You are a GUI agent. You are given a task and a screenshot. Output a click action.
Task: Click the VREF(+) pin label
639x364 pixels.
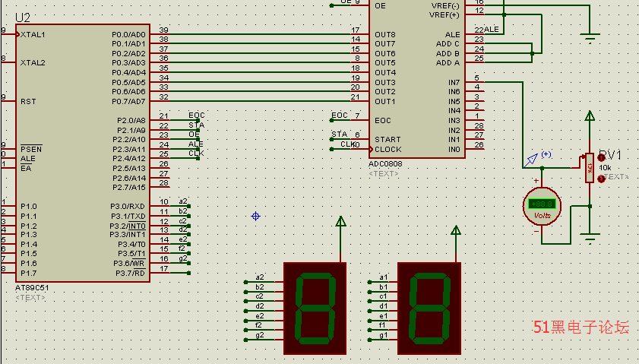point(444,15)
